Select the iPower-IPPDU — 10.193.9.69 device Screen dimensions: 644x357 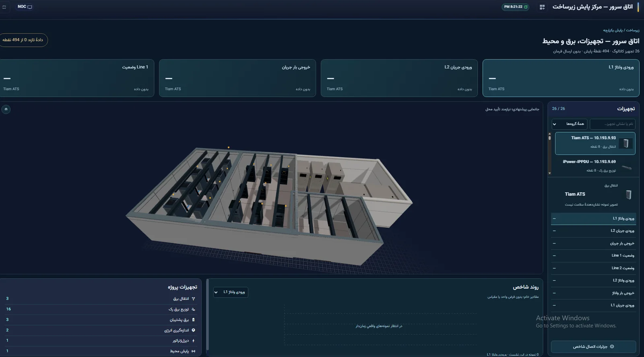coord(595,166)
